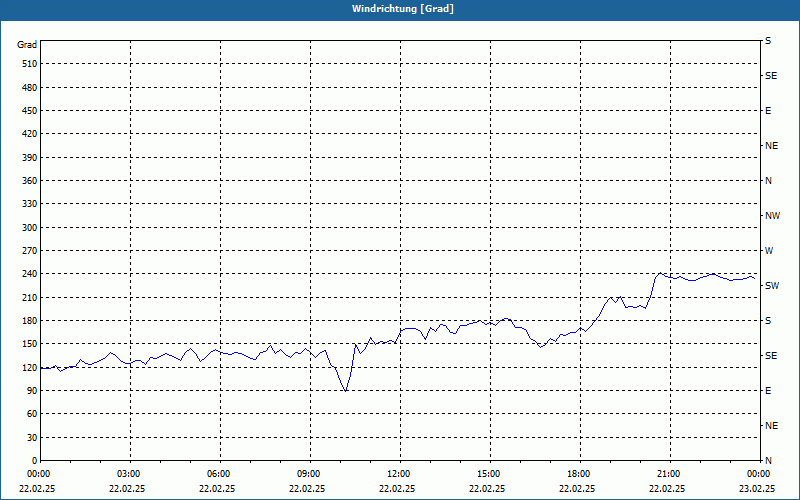Click the 22.02.25 date under 12:00

click(x=397, y=488)
